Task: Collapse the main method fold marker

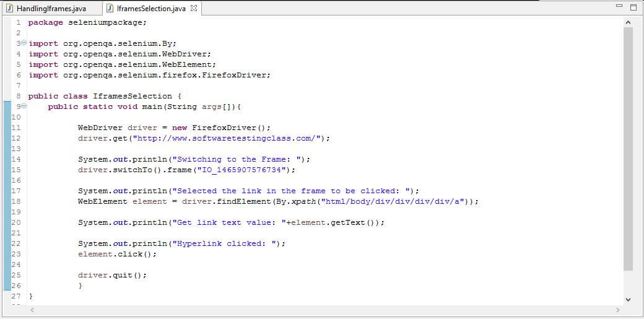Action: click(24, 106)
